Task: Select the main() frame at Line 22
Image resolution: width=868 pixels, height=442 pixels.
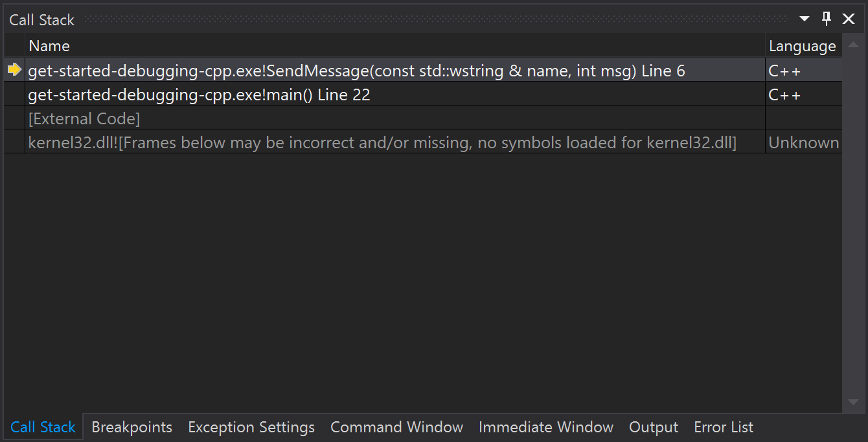Action: (x=199, y=94)
